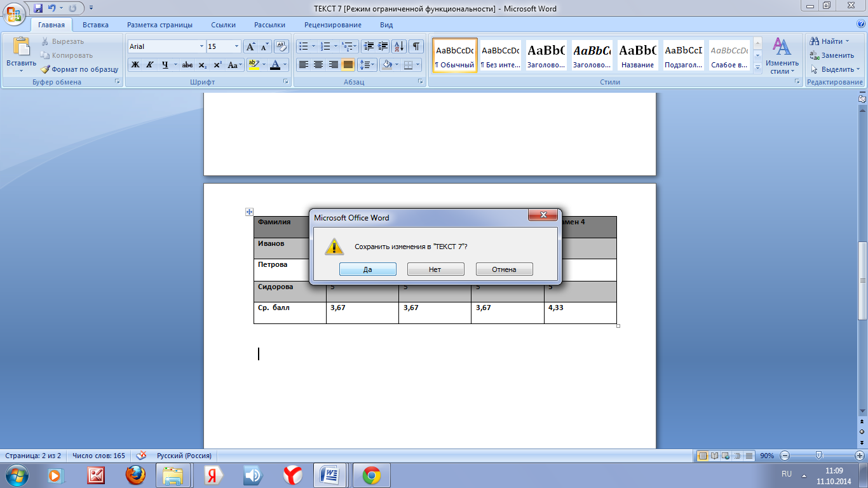This screenshot has width=868, height=488.
Task: Increase font size with Grow Font icon
Action: tap(250, 46)
